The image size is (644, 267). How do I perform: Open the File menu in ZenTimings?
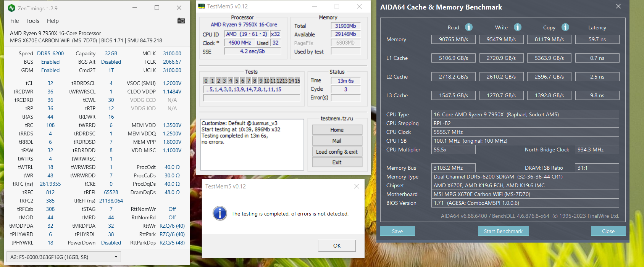tap(15, 21)
